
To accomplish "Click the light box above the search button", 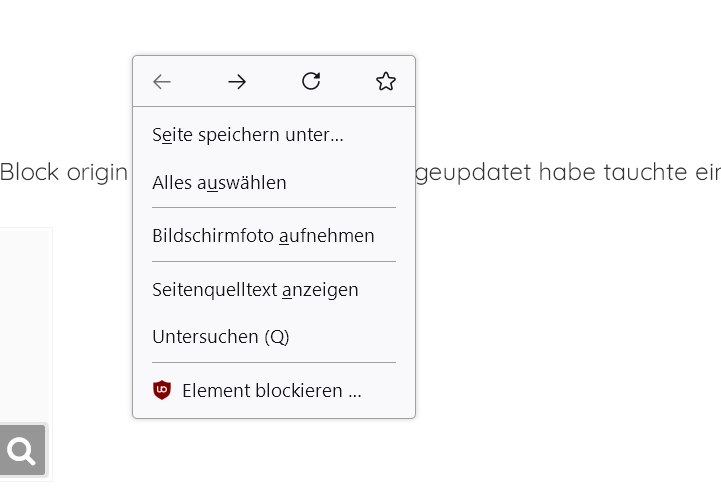I will 24,320.
